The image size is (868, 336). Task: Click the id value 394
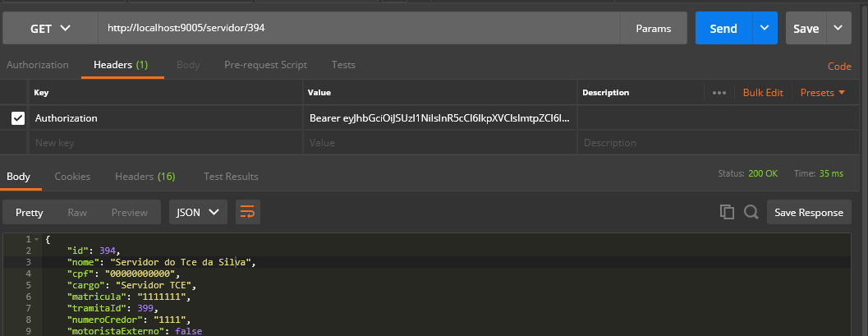108,251
